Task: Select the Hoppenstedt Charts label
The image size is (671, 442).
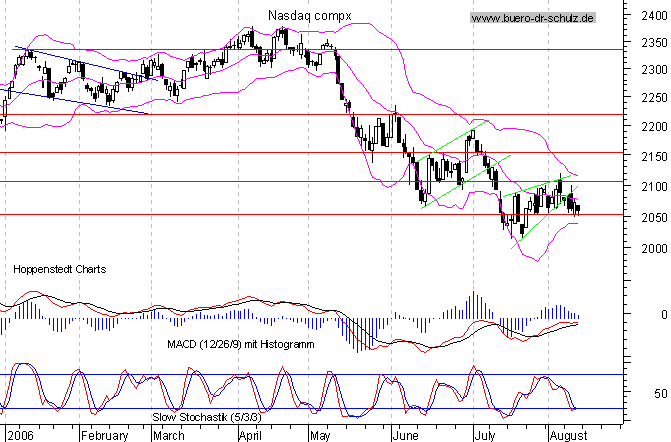Action: 59,269
